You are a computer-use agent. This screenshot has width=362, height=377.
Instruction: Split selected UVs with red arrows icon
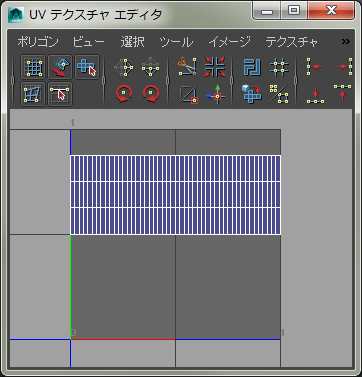pos(215,67)
